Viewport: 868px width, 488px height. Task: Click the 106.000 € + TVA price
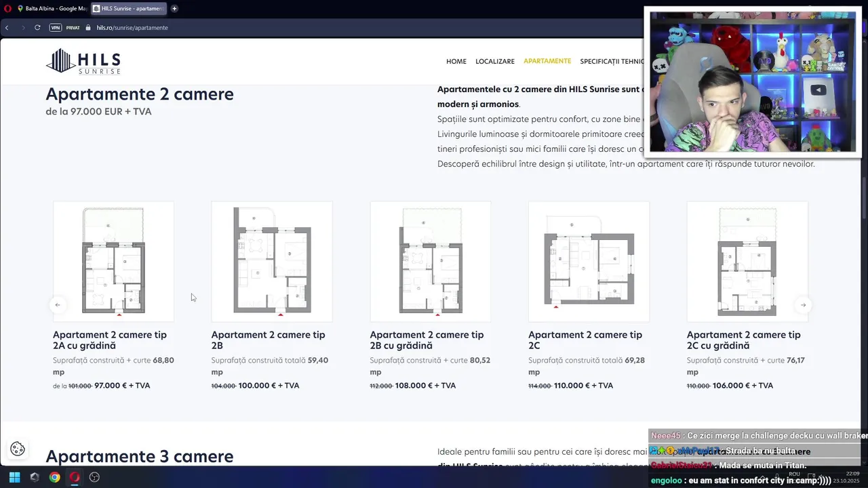(x=743, y=386)
